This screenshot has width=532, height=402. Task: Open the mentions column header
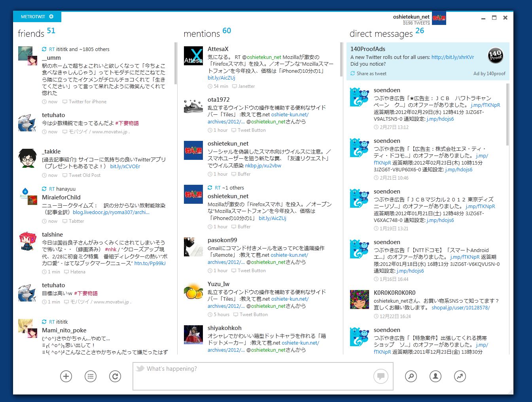(201, 34)
